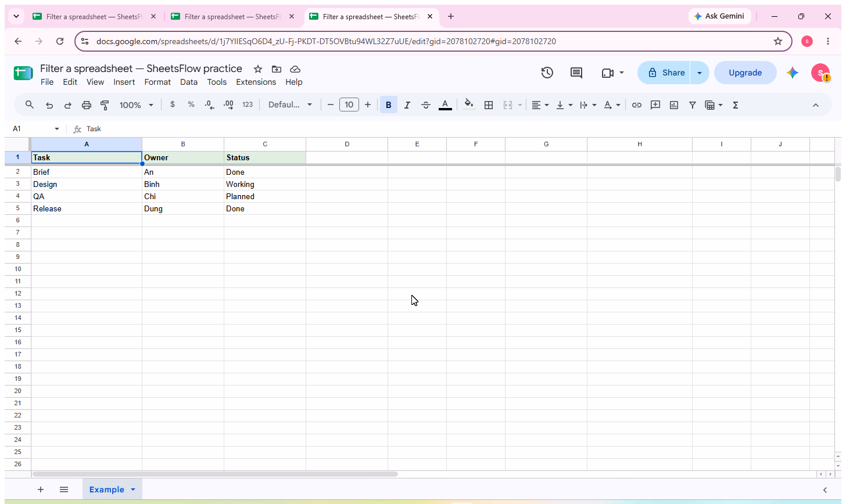The height and width of the screenshot is (504, 846).
Task: Apply percent format
Action: pyautogui.click(x=191, y=105)
